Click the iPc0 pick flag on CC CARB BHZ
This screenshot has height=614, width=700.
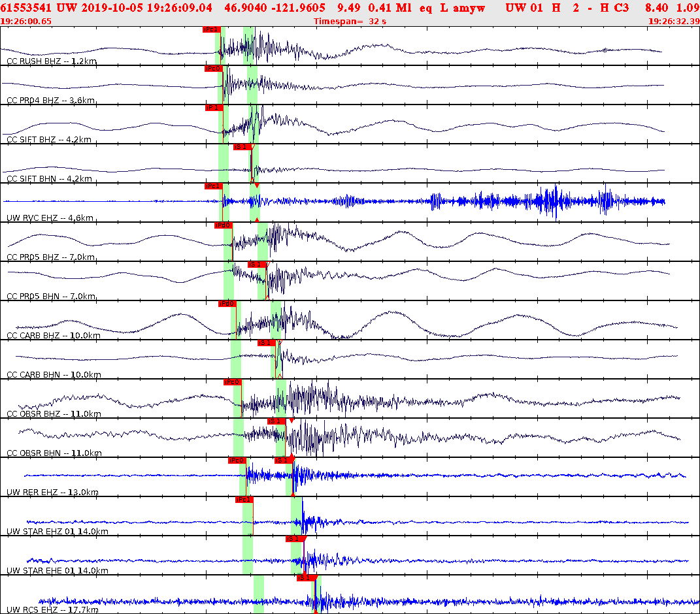point(226,303)
